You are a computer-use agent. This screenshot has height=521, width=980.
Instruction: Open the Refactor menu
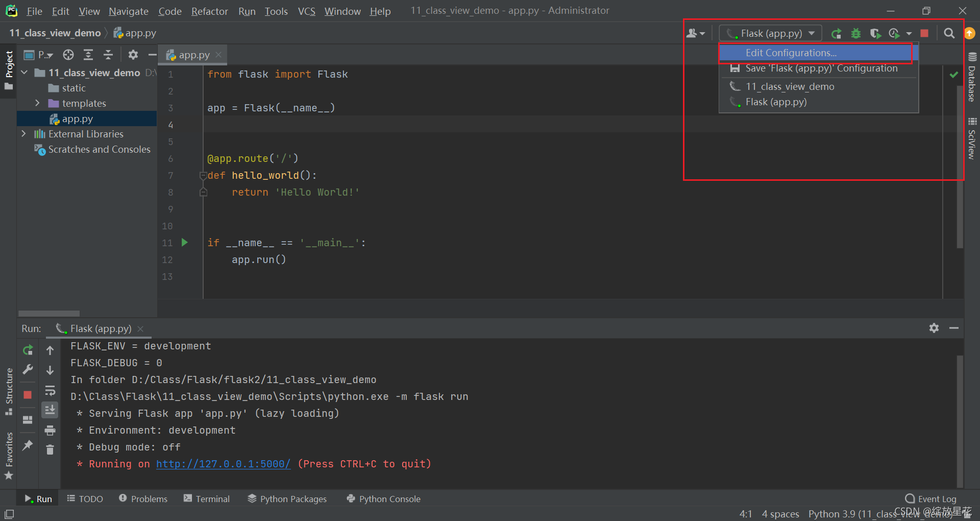[209, 11]
